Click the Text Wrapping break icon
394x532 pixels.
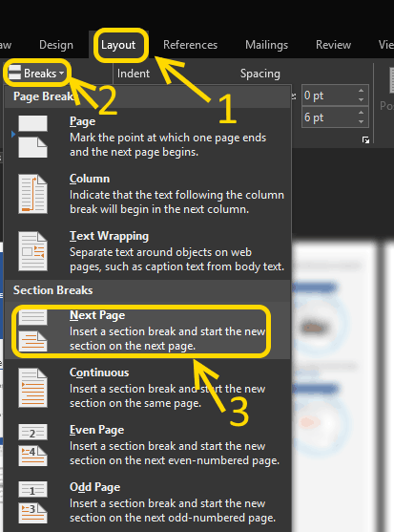tap(32, 251)
